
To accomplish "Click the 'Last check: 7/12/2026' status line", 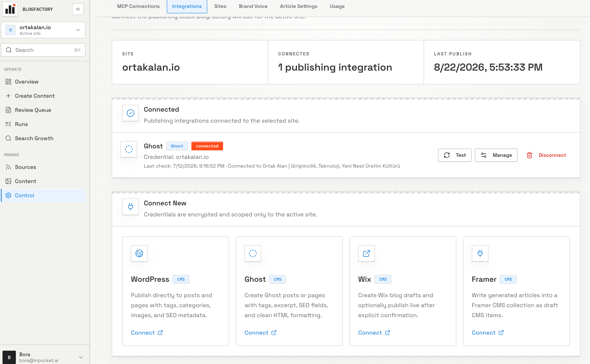I will tap(272, 166).
